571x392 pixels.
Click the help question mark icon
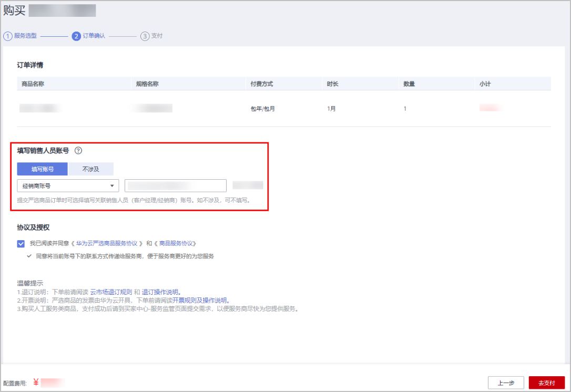tap(78, 151)
